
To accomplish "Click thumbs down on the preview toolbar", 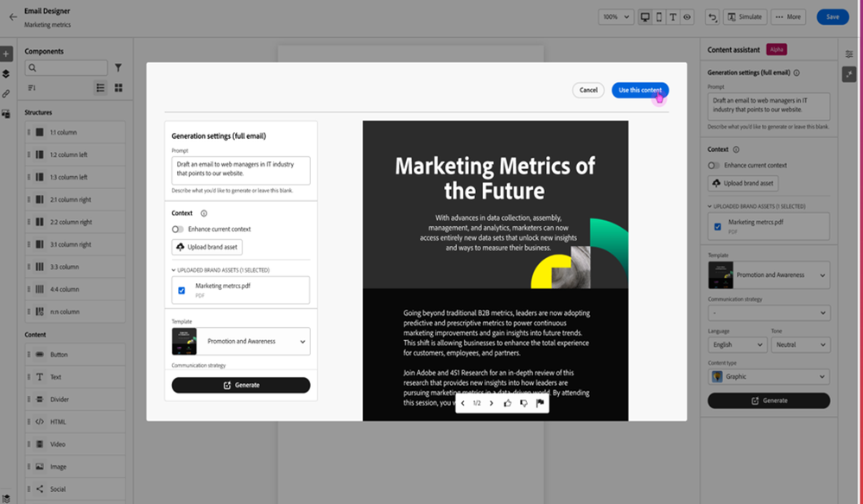I will pos(524,403).
